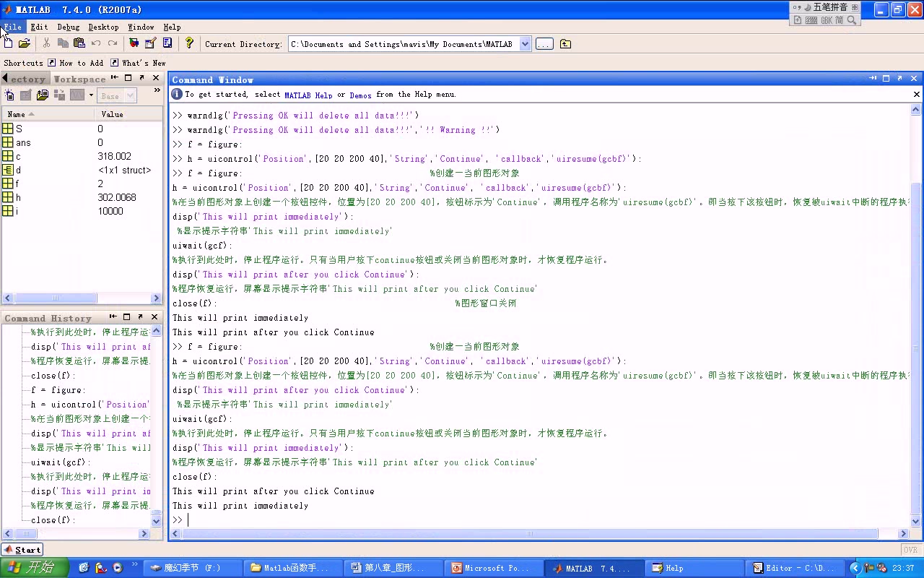924x578 pixels.
Task: Minimize the Command Window panel
Action: (873, 78)
